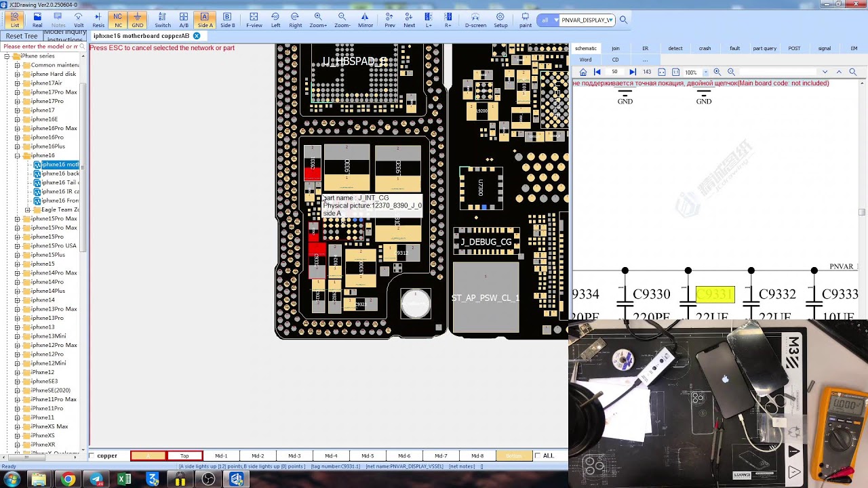Rotate the board Right
Screen dimensions: 868x488
295,20
